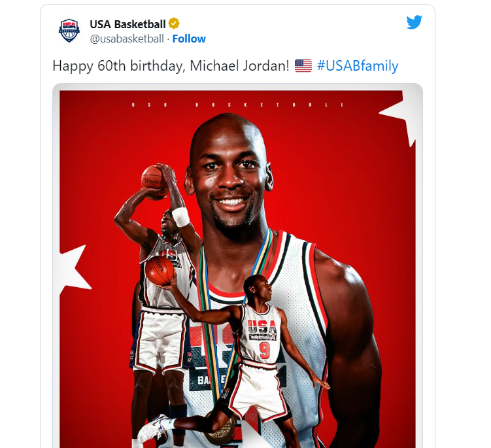Click the USA Basketball display name
Screen dimensions: 491x448
point(127,24)
